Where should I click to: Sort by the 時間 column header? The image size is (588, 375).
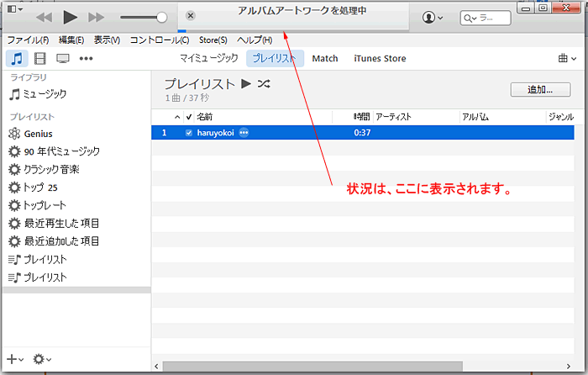click(361, 117)
